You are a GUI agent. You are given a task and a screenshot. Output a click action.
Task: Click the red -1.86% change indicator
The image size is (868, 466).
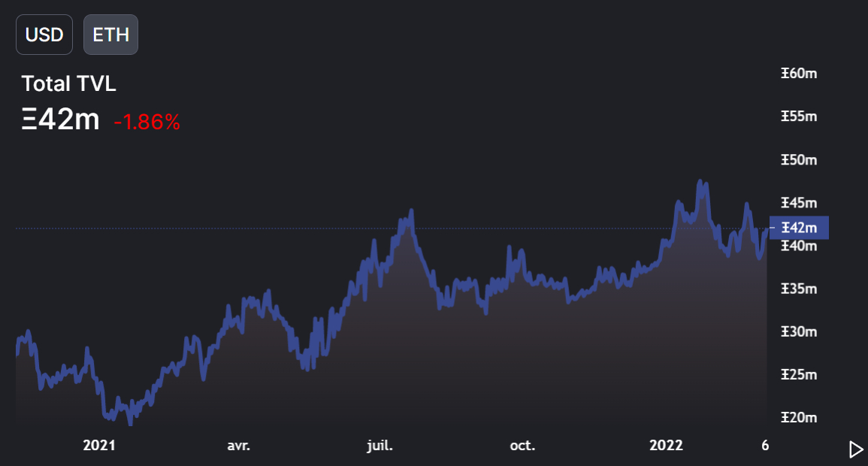[x=147, y=122]
